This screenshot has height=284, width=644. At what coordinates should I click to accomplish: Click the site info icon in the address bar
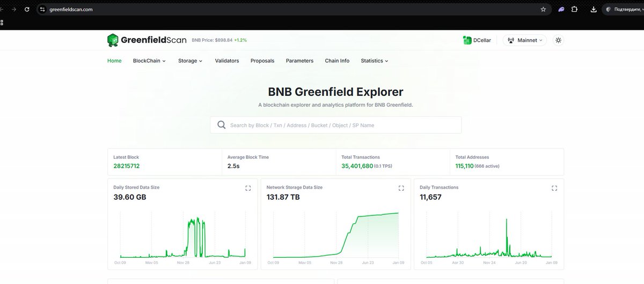click(43, 9)
